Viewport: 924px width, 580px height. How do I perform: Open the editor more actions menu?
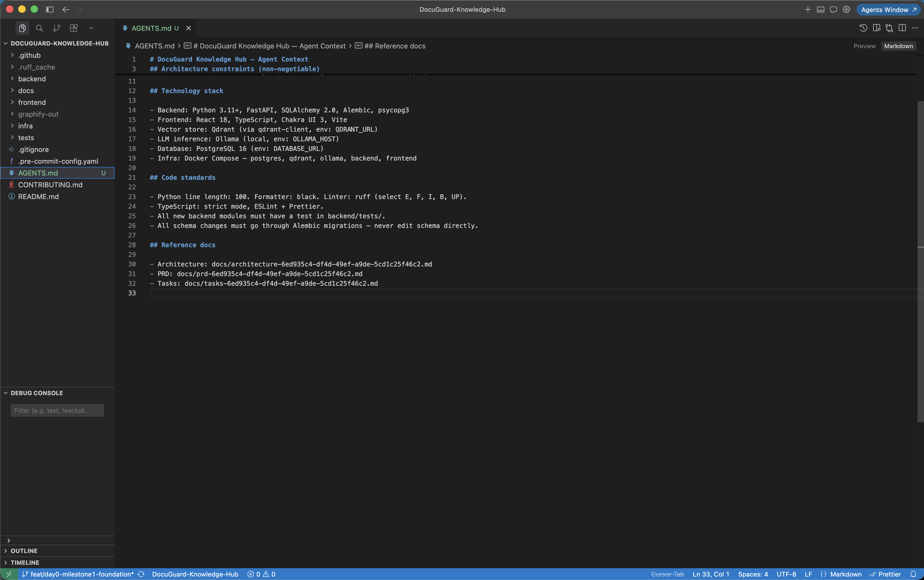(915, 28)
